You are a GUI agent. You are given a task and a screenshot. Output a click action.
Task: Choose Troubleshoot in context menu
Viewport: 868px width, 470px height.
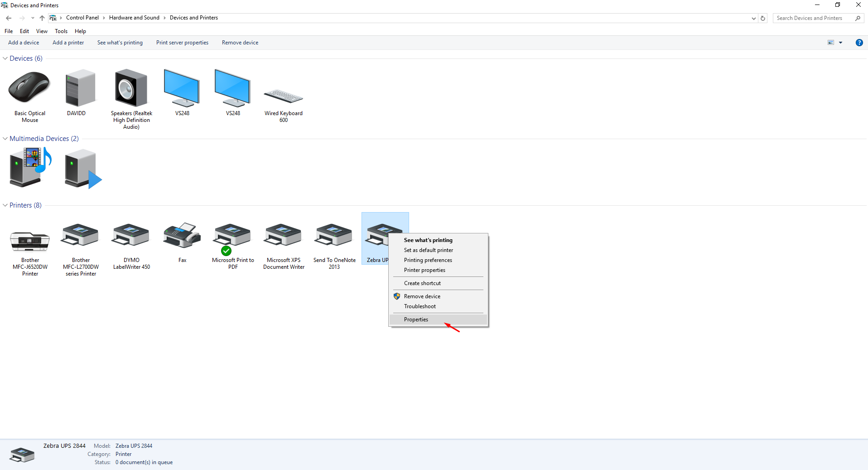point(438,306)
